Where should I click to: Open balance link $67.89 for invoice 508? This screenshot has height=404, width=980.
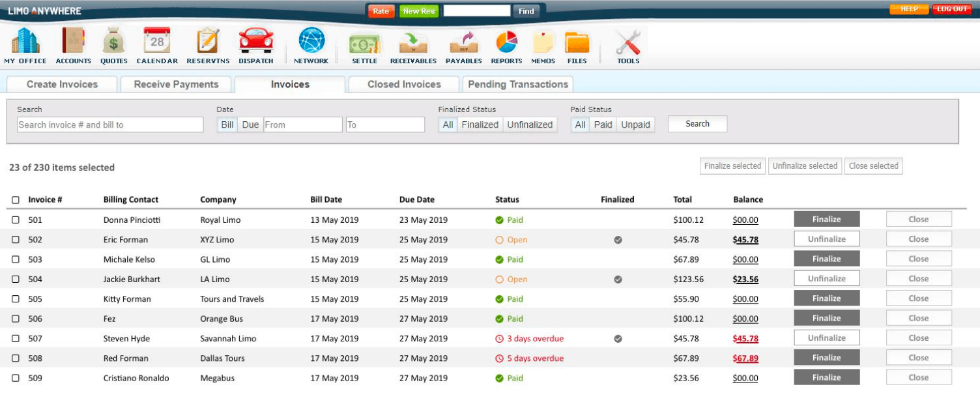[745, 358]
